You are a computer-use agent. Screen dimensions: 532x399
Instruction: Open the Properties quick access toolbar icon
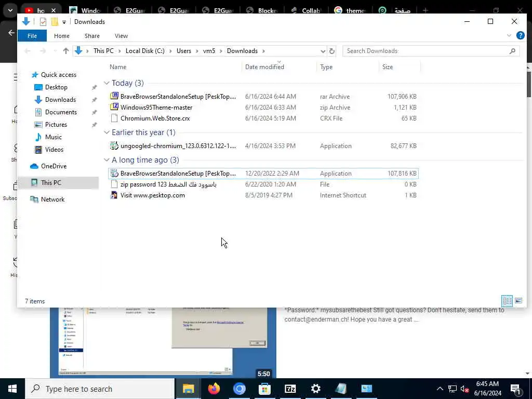pyautogui.click(x=43, y=22)
